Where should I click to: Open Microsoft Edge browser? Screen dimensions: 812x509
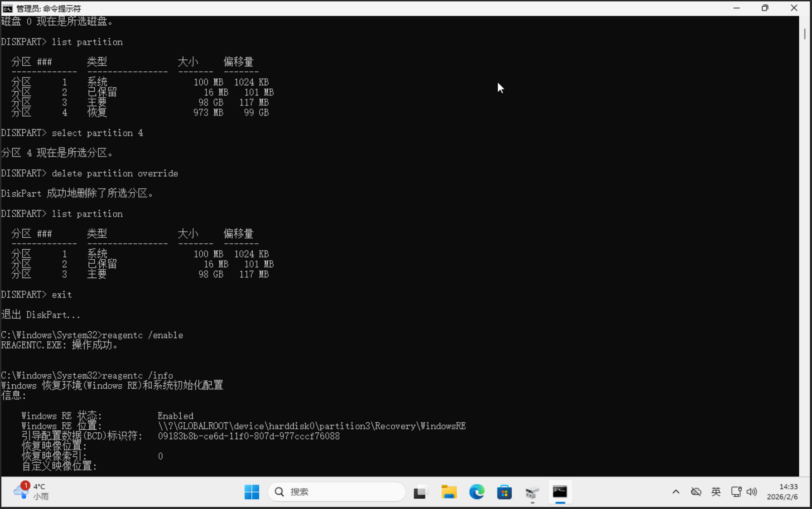[477, 492]
